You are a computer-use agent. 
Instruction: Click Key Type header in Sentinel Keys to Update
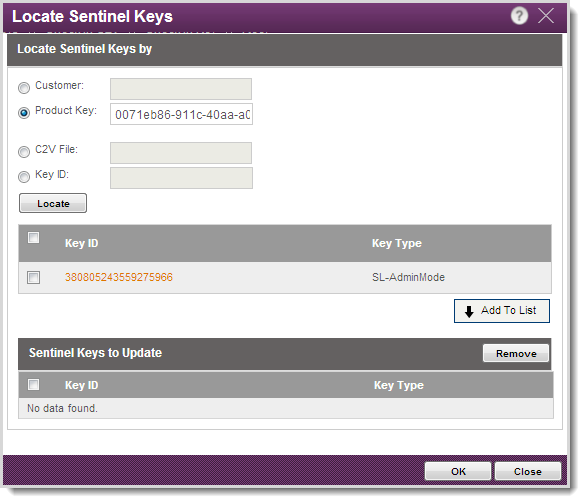pos(399,385)
